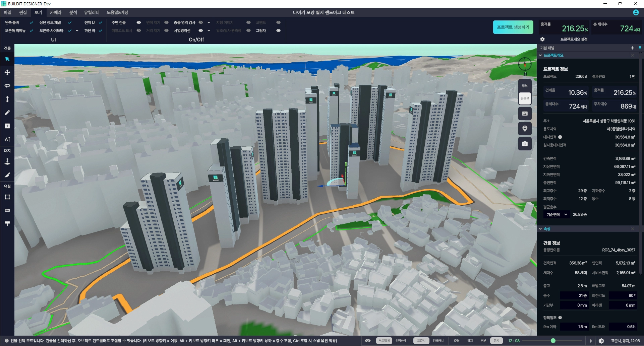Switch to 탑뷰 top view
644x346 pixels.
pyautogui.click(x=525, y=86)
